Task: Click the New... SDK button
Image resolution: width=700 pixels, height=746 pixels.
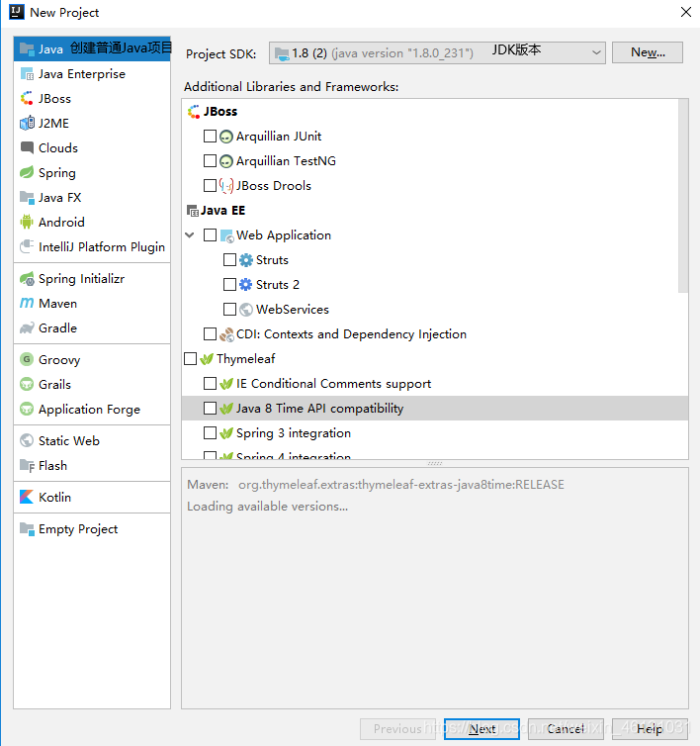Action: tap(648, 52)
